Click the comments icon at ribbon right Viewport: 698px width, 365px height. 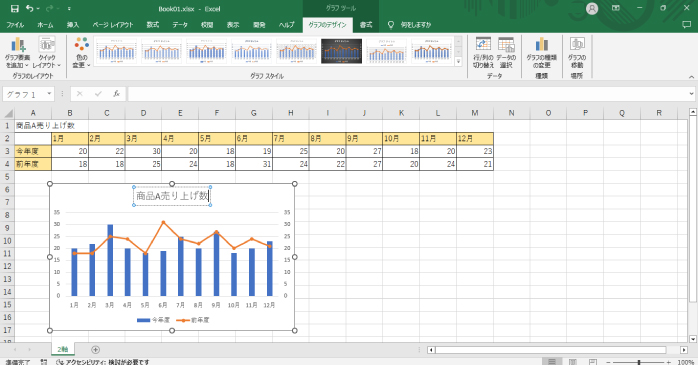686,25
